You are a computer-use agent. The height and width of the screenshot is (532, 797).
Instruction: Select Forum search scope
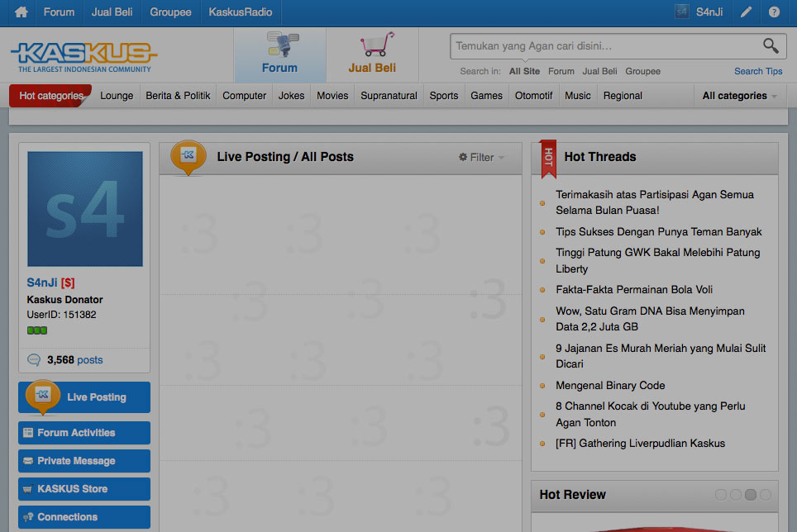(x=561, y=72)
